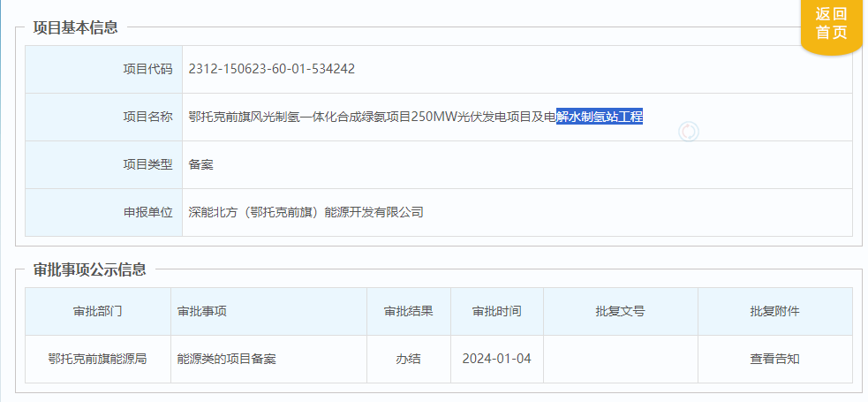Click the approval date 2024-01-04
Image resolution: width=868 pixels, height=402 pixels.
pos(496,359)
